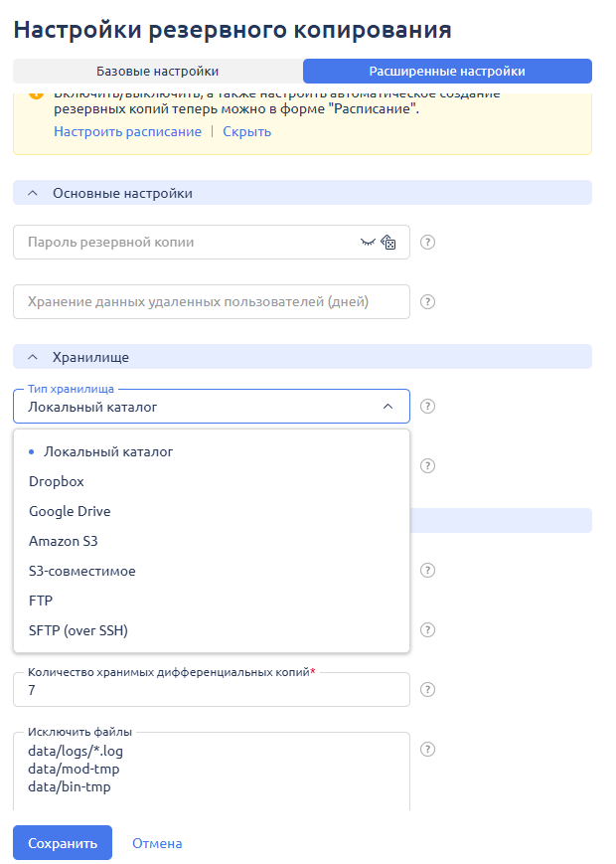
Task: Toggle backup password visibility eye icon
Action: [x=368, y=242]
